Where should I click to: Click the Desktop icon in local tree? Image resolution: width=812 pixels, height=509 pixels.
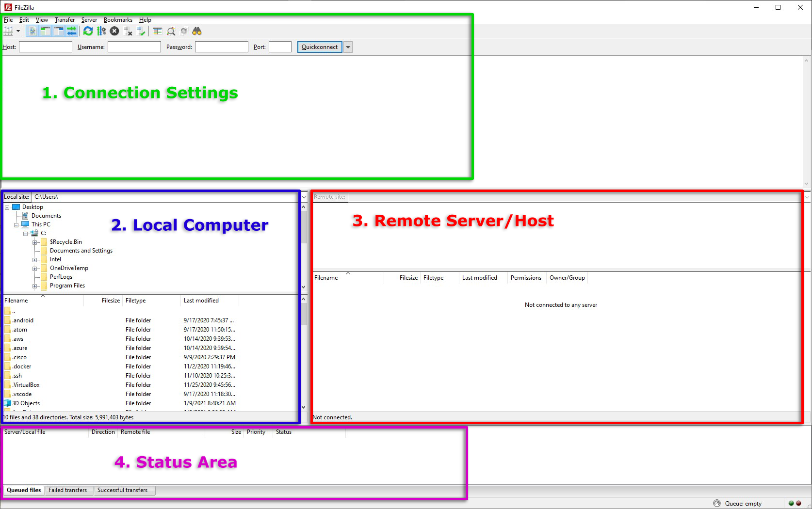[x=16, y=207]
